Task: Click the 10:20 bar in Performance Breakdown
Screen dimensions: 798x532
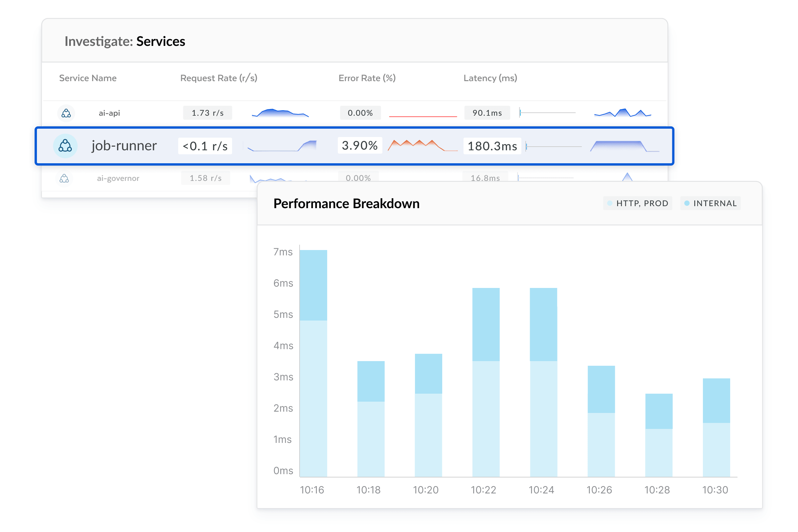Action: [429, 416]
